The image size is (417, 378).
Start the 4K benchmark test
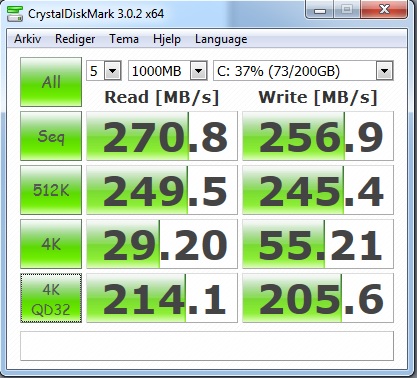pyautogui.click(x=51, y=244)
